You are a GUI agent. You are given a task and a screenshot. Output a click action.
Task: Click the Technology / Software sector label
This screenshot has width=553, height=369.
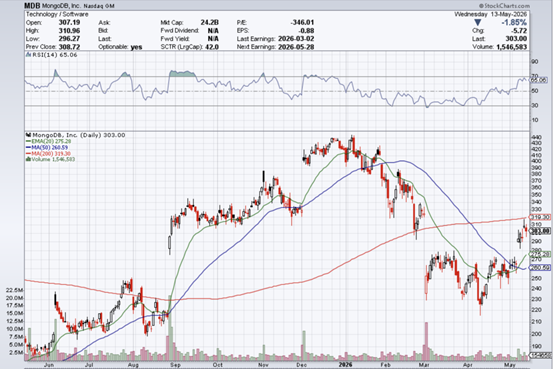[x=57, y=14]
